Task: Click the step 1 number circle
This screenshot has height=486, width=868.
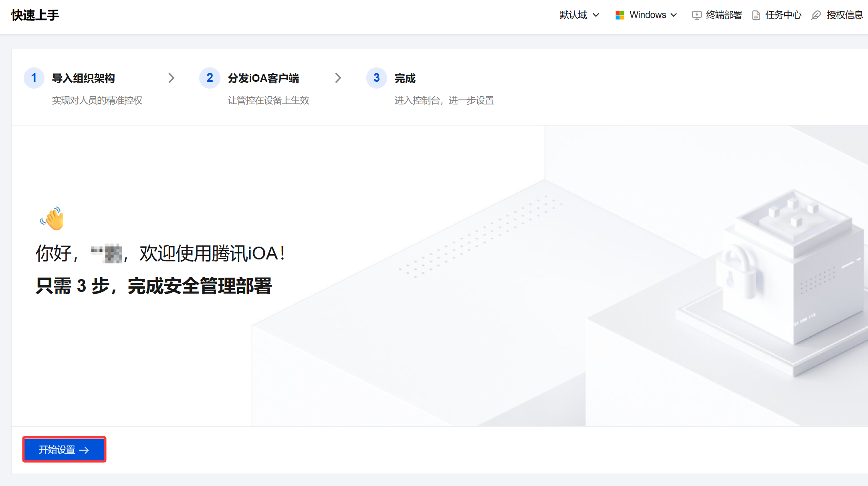Action: pyautogui.click(x=34, y=78)
